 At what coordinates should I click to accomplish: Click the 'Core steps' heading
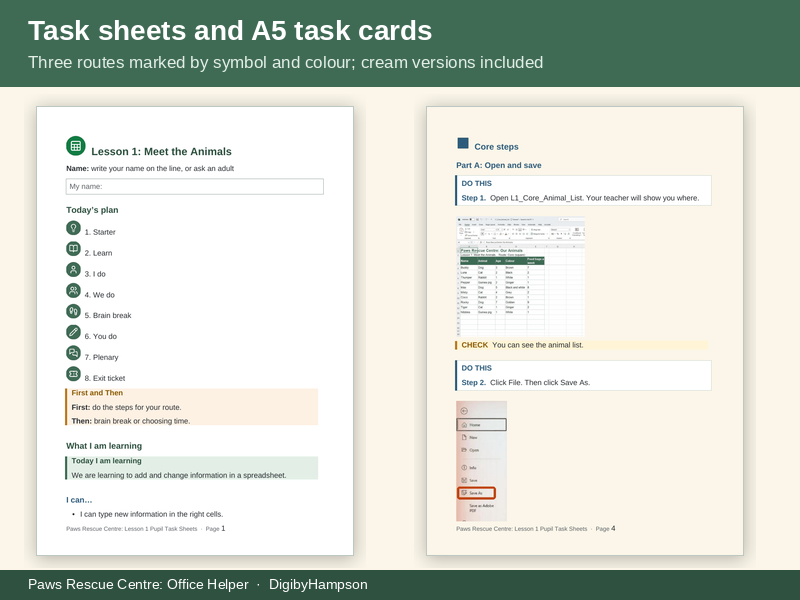[496, 147]
